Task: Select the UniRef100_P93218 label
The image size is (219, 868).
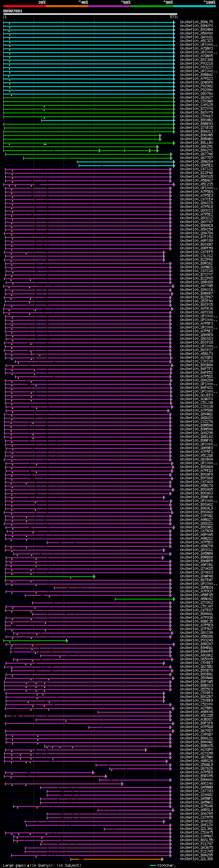Action: coord(196,64)
